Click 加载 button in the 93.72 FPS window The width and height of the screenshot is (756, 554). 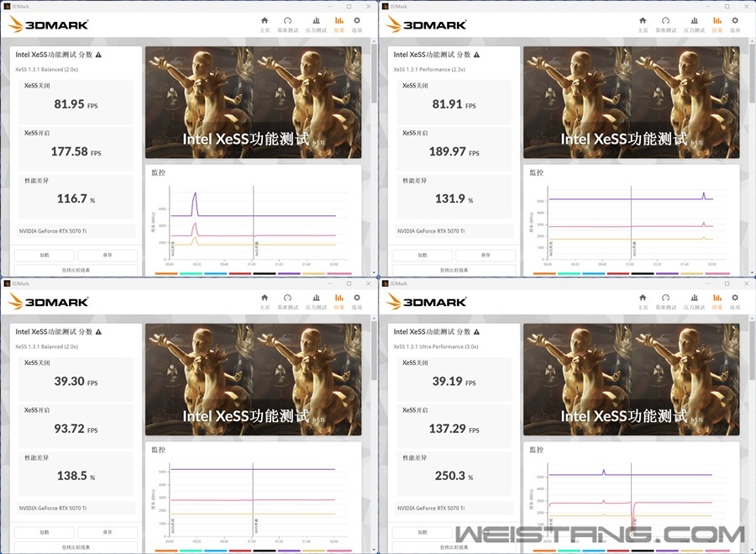[x=44, y=532]
